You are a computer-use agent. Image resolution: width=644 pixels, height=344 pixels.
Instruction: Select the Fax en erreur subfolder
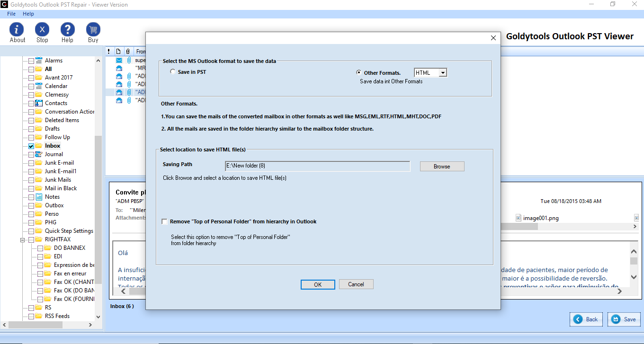point(70,273)
